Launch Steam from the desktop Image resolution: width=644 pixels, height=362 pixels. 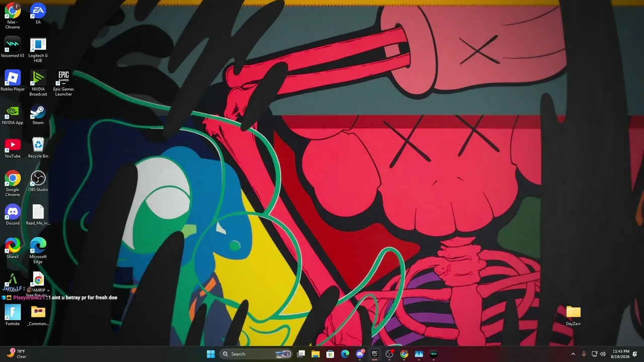tap(38, 114)
